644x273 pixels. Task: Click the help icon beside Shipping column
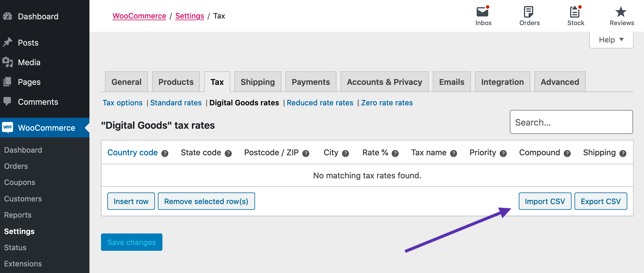pyautogui.click(x=623, y=154)
